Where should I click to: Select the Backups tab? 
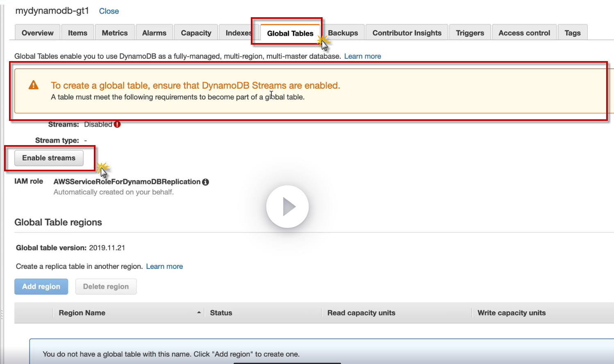coord(343,33)
